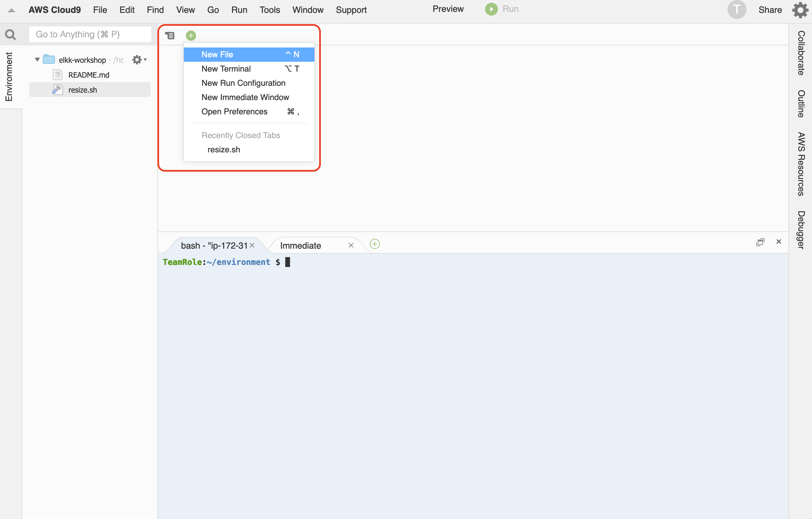
Task: Open the Edit menu
Action: 127,10
